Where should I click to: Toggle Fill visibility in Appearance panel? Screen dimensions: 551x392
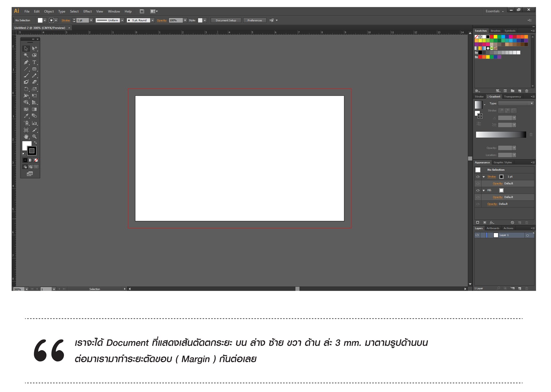click(478, 191)
